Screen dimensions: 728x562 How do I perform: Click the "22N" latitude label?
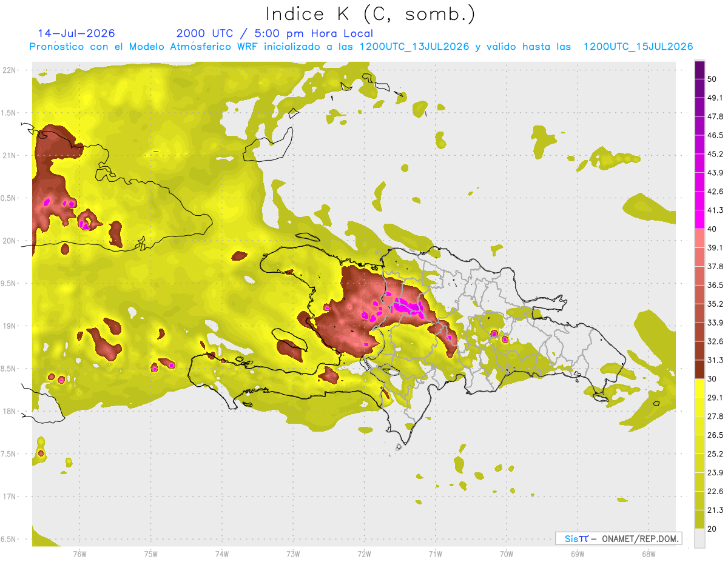coord(10,70)
